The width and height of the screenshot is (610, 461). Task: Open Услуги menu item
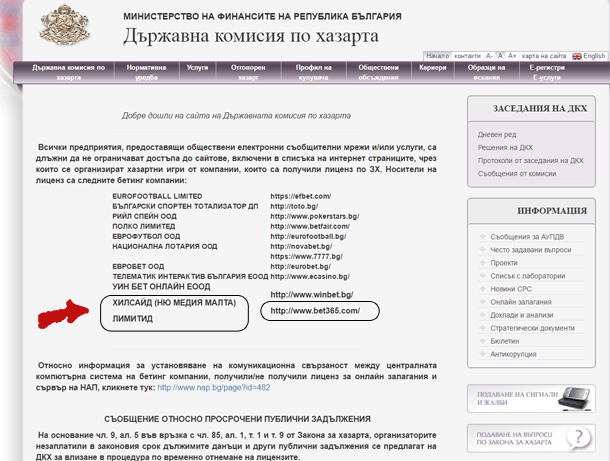pos(197,68)
